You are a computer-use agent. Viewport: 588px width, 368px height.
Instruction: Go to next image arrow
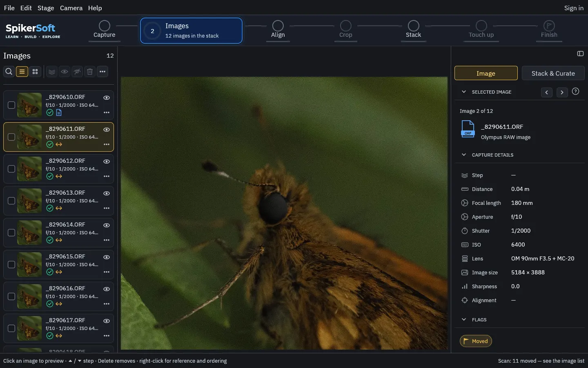click(x=562, y=92)
